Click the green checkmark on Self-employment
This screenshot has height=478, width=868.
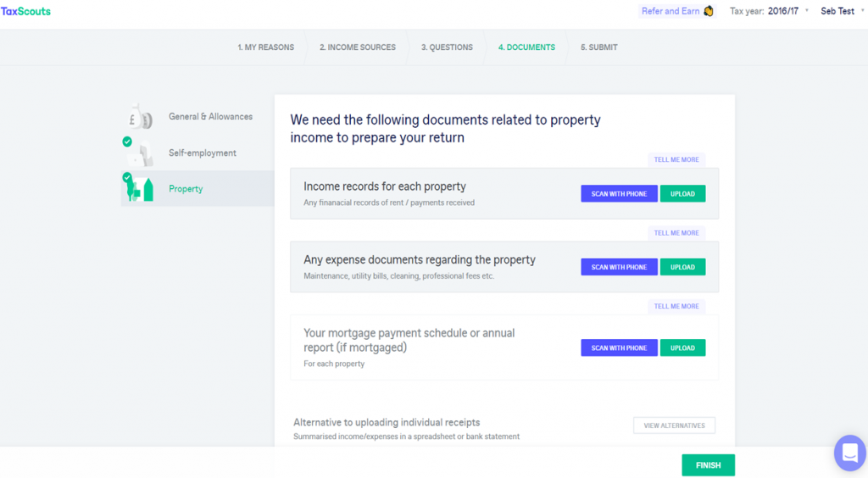[127, 142]
